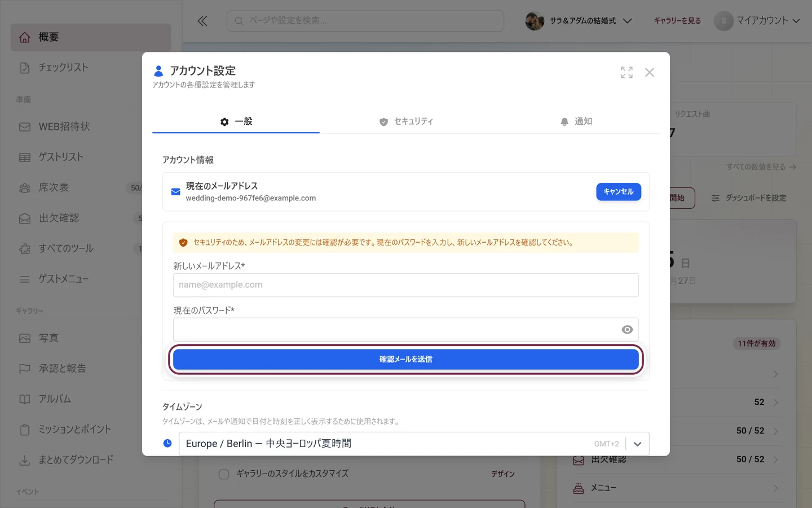Click the 承認と報告 flag icon
Screen dimensions: 812x508
25,369
